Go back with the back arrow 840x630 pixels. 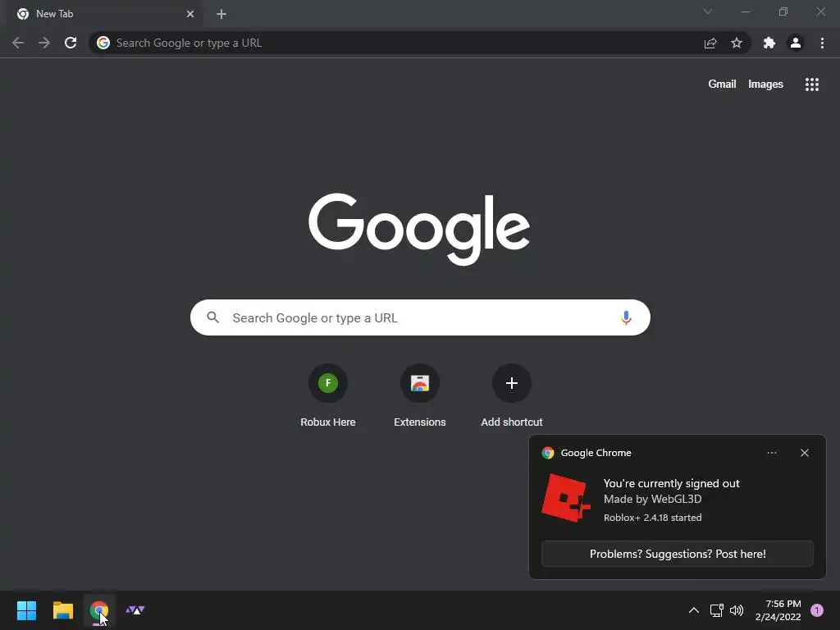pos(18,43)
